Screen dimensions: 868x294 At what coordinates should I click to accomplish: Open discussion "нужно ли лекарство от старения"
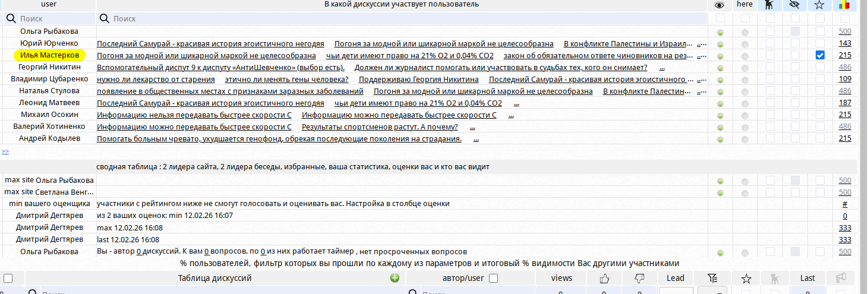pyautogui.click(x=156, y=79)
